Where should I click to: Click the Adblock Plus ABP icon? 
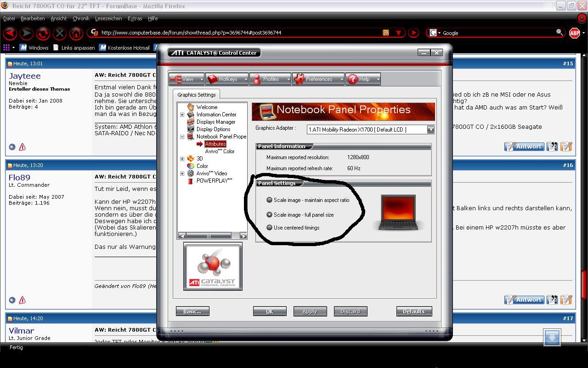[574, 33]
